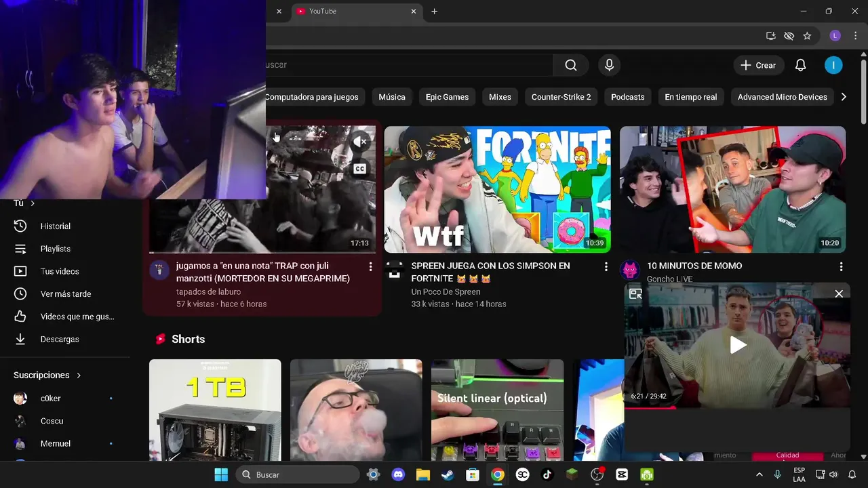Click the YouTube search input field
868x488 pixels.
tap(409, 65)
